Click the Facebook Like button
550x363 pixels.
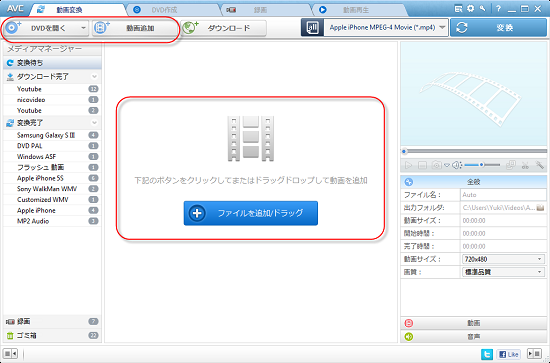click(x=509, y=354)
